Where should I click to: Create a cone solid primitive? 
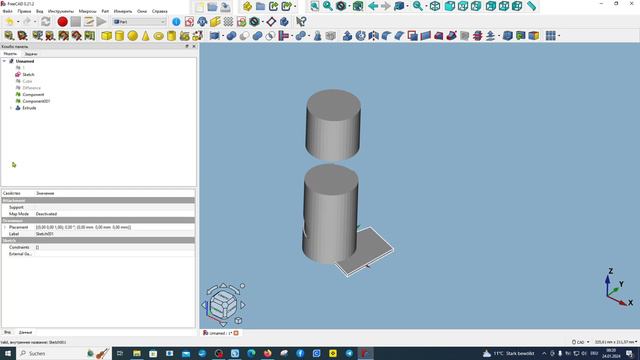145,36
